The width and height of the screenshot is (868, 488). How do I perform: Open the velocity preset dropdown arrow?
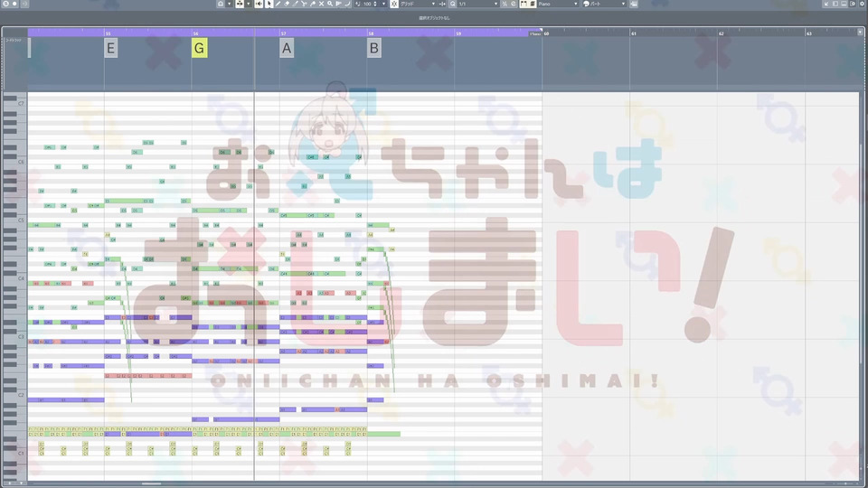point(383,4)
